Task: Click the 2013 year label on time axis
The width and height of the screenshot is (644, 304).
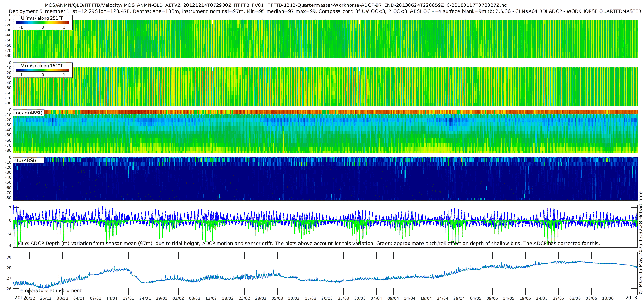Action: (x=631, y=298)
